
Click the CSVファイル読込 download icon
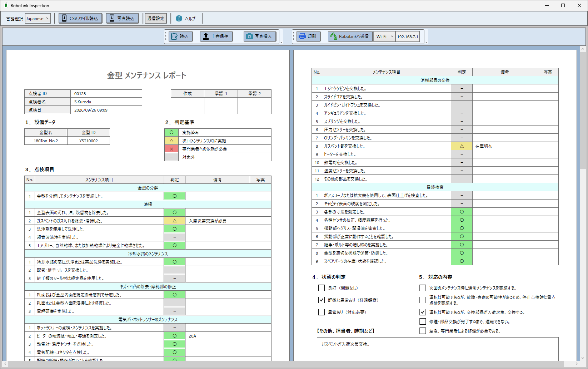click(x=64, y=18)
